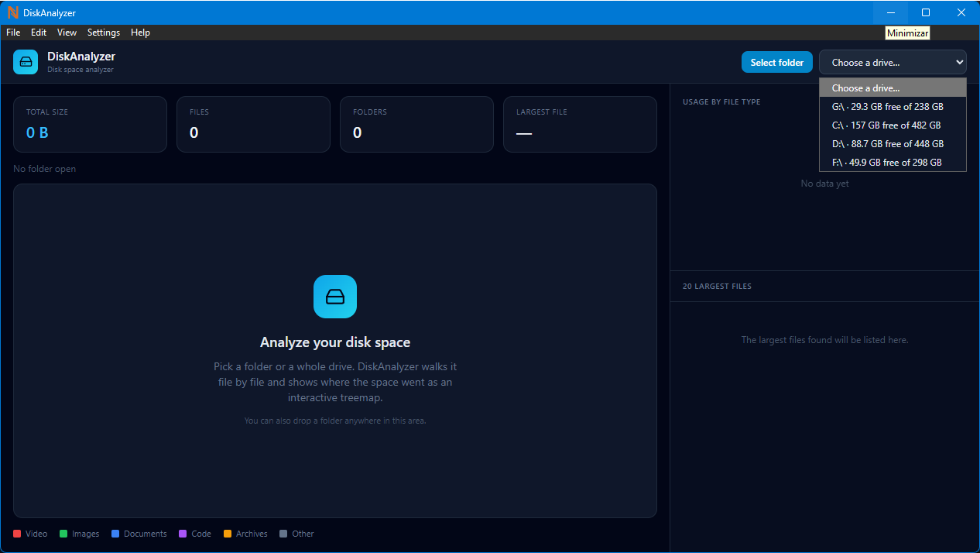Screen dimensions: 980x553
Task: Click the large drive icon above Analyze heading
Action: click(335, 297)
